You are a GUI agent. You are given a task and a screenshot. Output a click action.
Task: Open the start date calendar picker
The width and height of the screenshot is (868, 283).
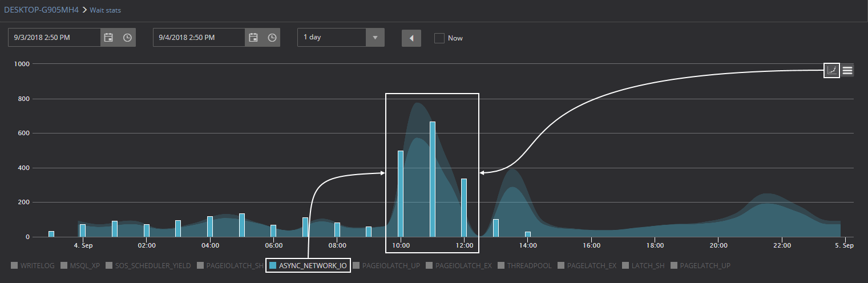[x=108, y=38]
